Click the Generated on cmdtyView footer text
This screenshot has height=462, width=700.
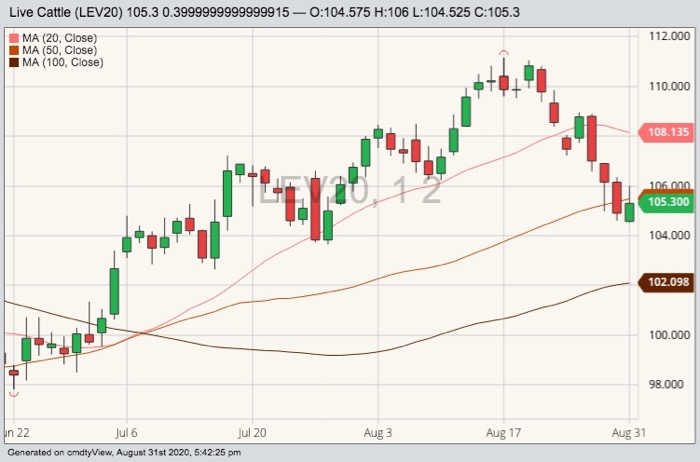(x=124, y=452)
